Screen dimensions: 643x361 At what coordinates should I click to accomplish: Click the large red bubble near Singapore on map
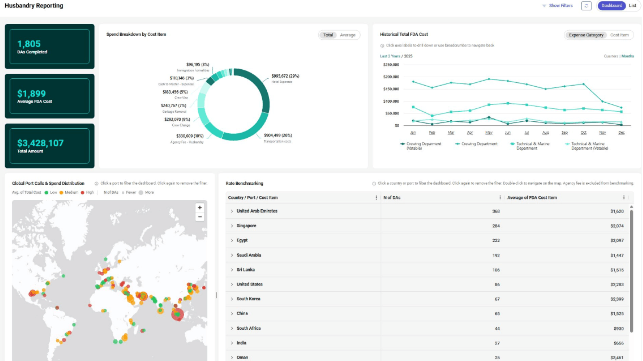coord(178,314)
